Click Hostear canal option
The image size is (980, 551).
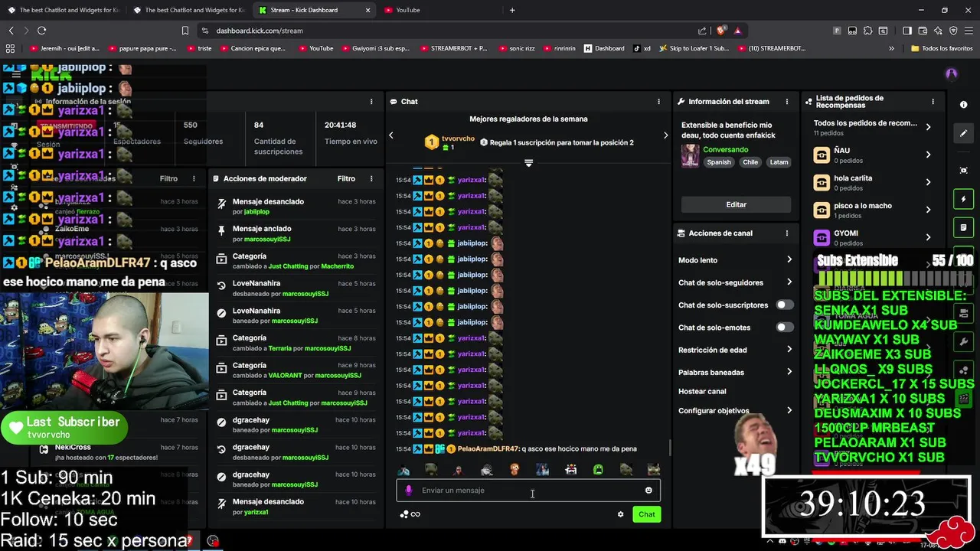pos(702,391)
